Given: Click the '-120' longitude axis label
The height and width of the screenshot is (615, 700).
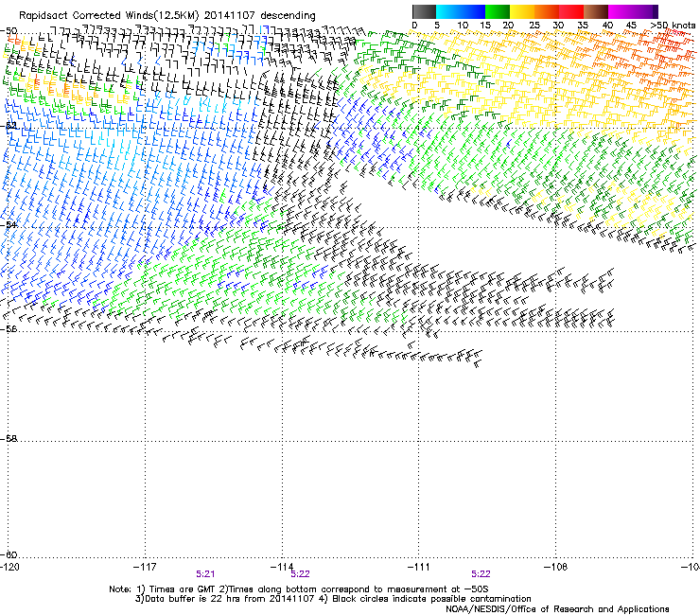Looking at the screenshot, I should pos(9,567).
